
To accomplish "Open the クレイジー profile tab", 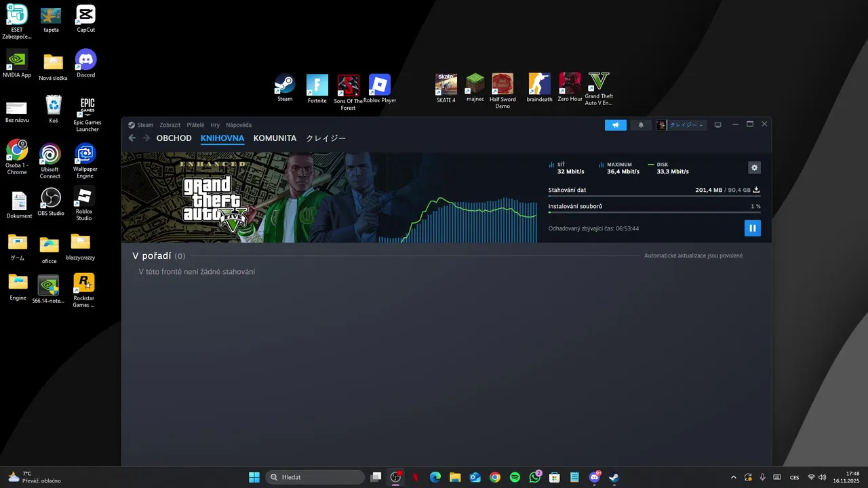I will 325,138.
